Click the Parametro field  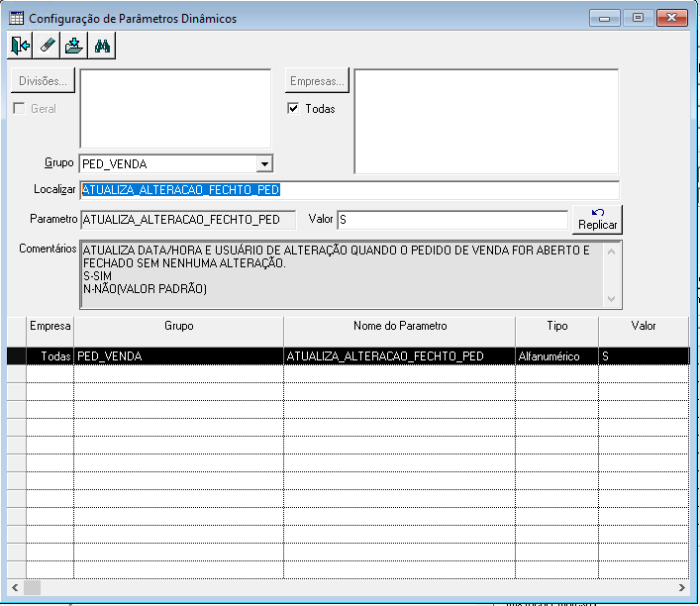point(188,220)
